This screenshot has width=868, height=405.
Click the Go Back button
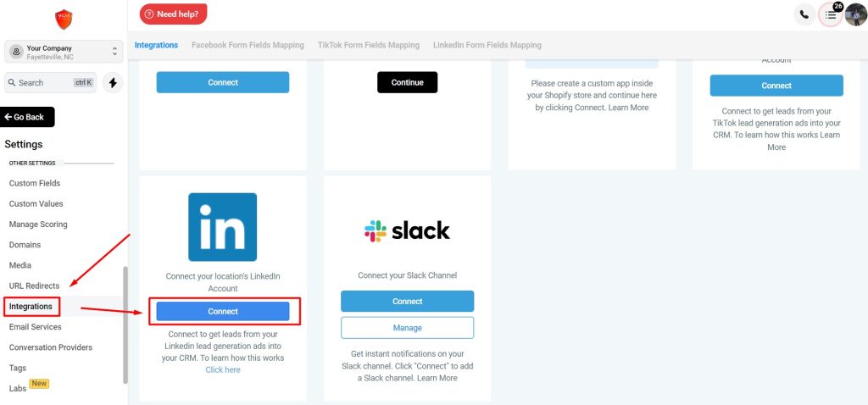click(x=28, y=117)
